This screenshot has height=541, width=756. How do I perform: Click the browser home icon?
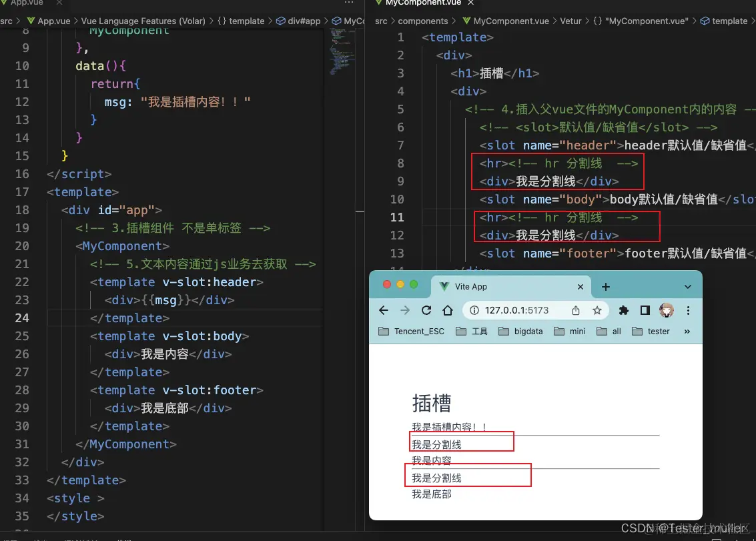tap(448, 310)
